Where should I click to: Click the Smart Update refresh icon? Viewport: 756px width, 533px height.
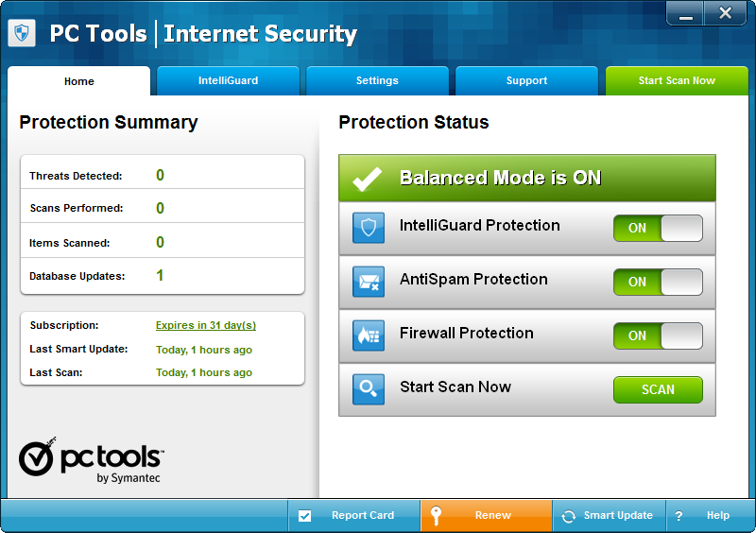[x=569, y=516]
